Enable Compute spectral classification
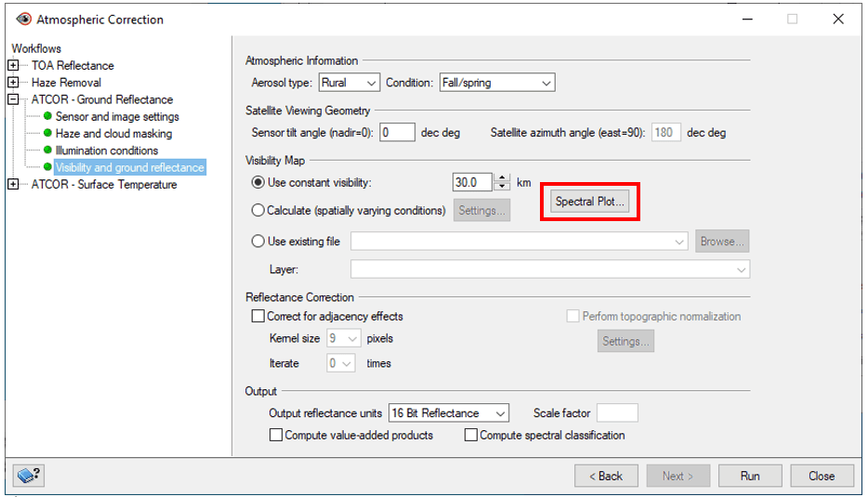The height and width of the screenshot is (497, 868). coord(471,435)
